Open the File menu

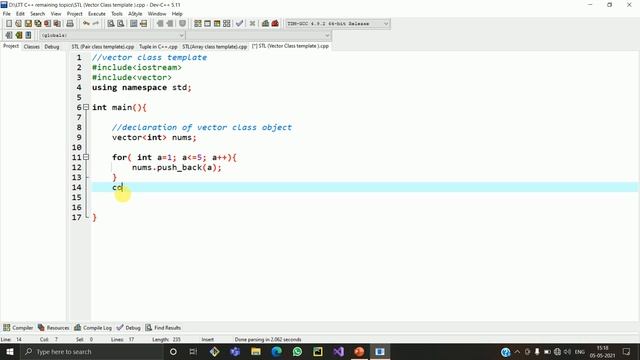coord(7,14)
